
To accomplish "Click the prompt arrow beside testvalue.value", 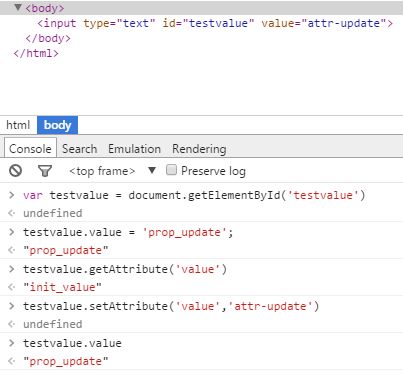I will [x=12, y=343].
